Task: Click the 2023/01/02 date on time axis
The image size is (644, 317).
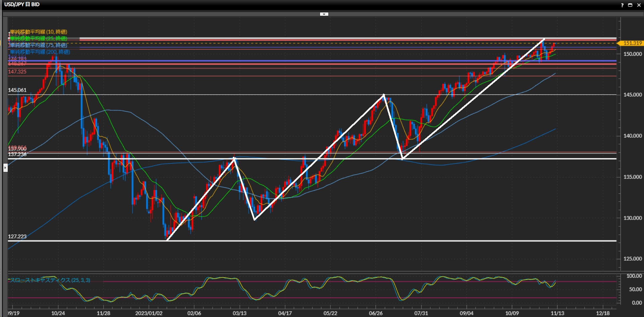Action: pyautogui.click(x=149, y=313)
